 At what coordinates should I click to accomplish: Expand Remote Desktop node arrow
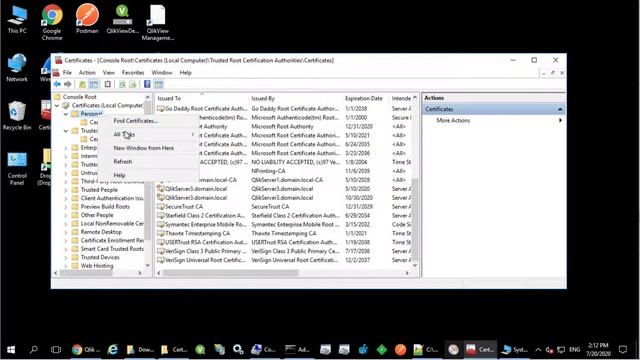coord(66,232)
